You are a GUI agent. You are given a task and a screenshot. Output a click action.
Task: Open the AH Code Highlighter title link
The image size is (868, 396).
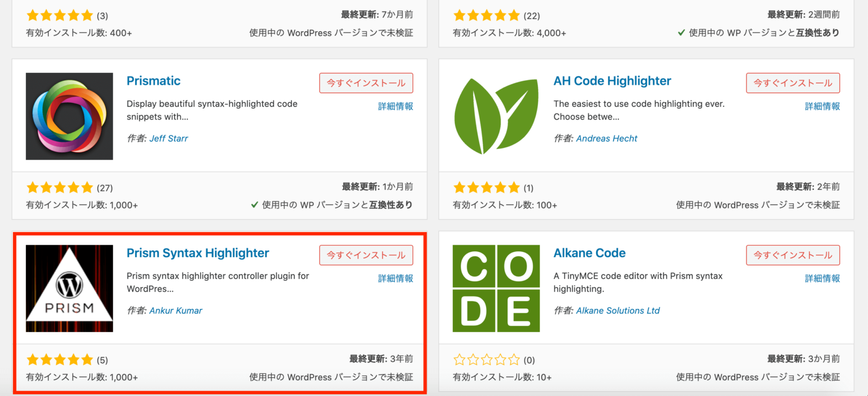coord(612,81)
